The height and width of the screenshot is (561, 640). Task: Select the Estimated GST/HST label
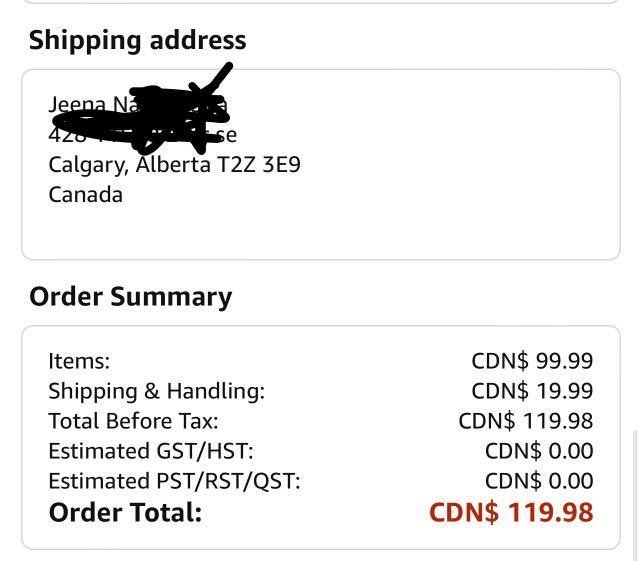coord(151,451)
